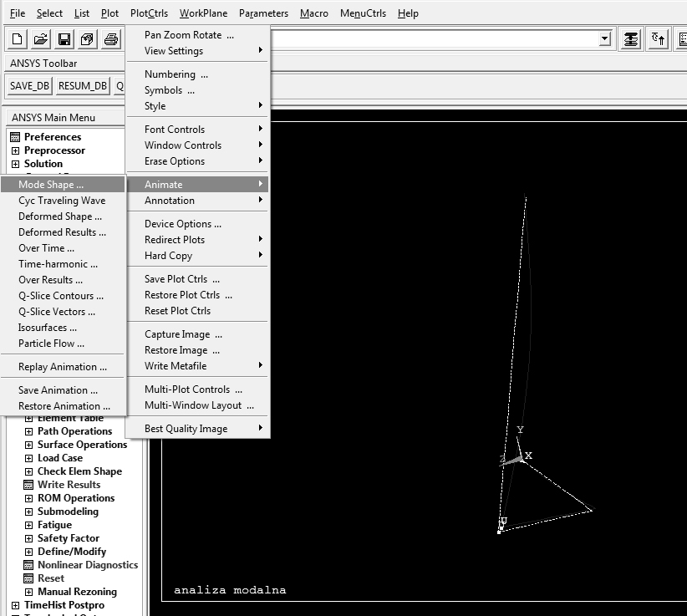The image size is (687, 616).
Task: Expand the Preprocessor tree node
Action: [x=15, y=150]
